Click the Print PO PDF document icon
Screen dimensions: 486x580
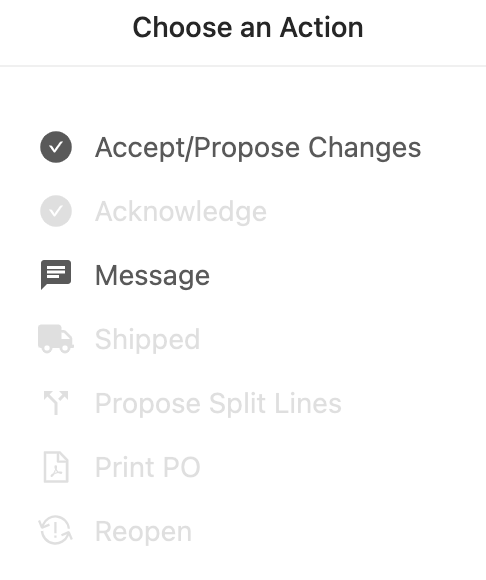[56, 467]
